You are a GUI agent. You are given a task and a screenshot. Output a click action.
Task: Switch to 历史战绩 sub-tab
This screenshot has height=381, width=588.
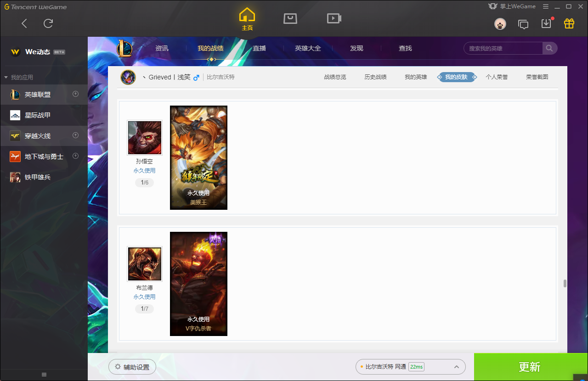(x=375, y=77)
